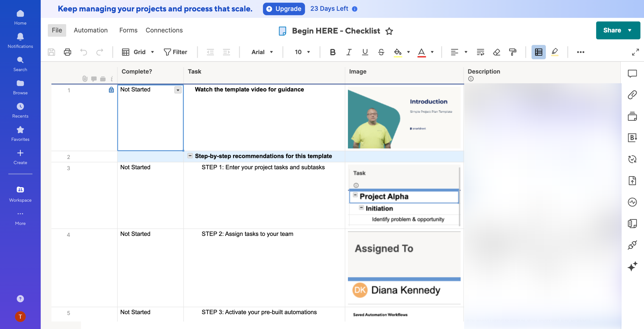Toggle Underline formatting
This screenshot has height=329, width=644.
[x=365, y=52]
